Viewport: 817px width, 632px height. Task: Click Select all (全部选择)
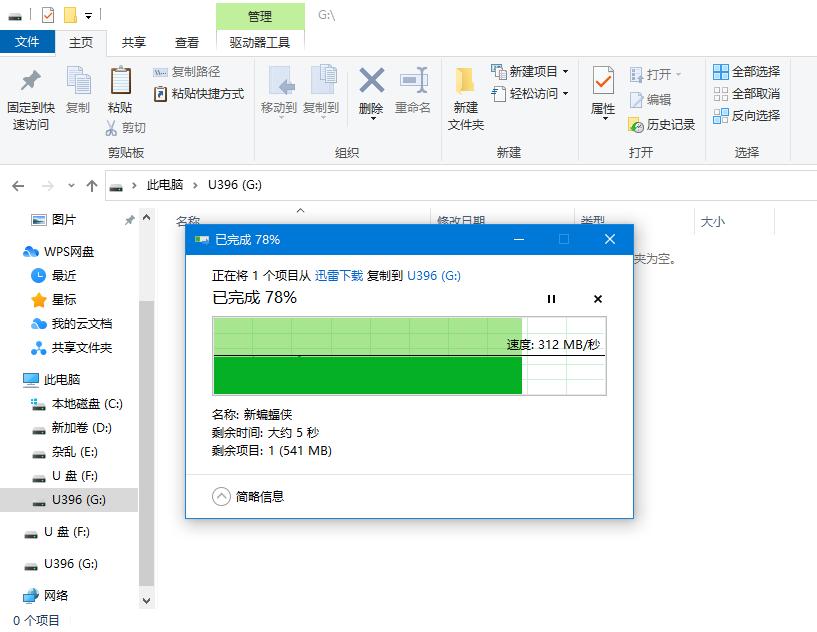(746, 72)
